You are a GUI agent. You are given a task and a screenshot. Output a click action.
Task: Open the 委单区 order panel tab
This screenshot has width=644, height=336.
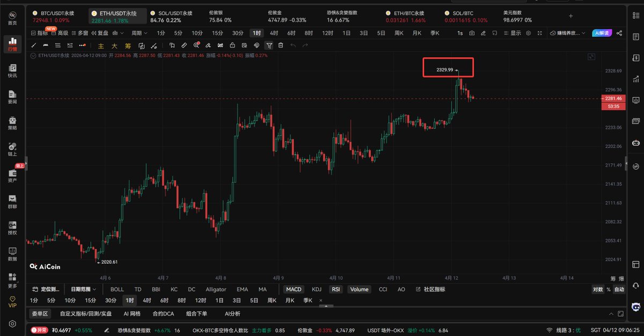tap(40, 313)
